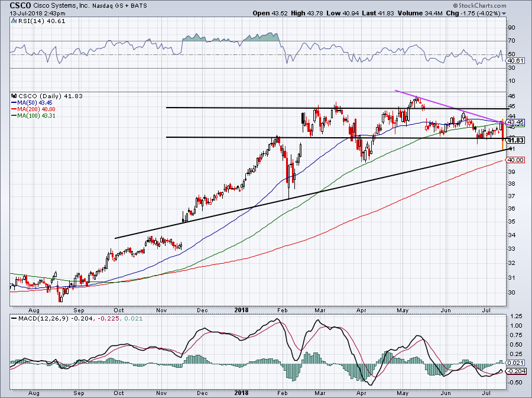Click the 2018 label on the price chart date axis

[x=241, y=310]
